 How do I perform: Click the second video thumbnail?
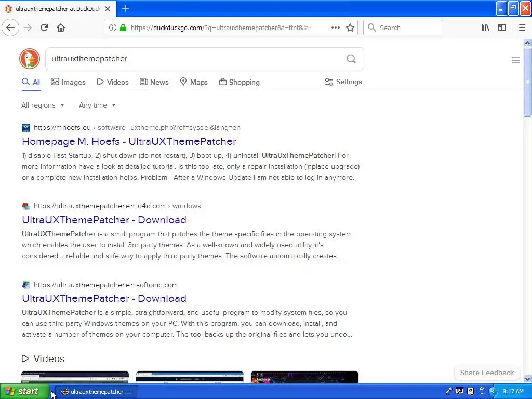click(190, 377)
